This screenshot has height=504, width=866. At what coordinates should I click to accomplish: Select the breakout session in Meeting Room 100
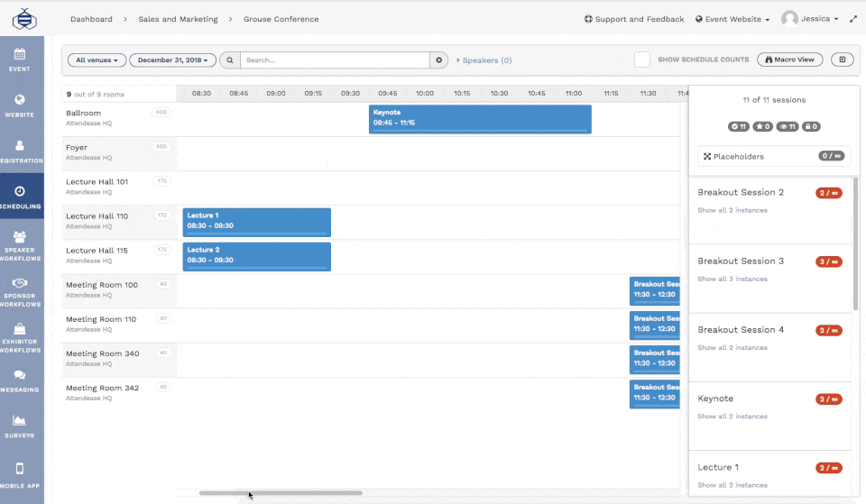(655, 291)
